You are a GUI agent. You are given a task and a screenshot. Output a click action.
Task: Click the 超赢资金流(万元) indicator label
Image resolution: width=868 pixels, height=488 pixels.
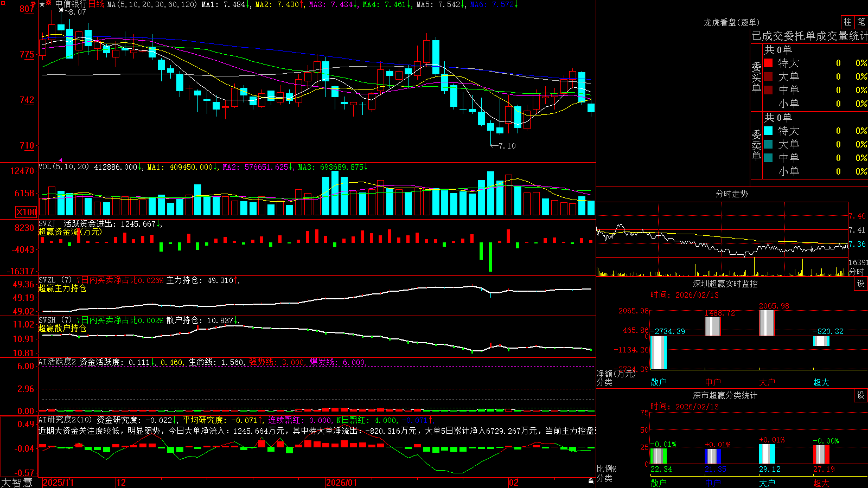click(x=70, y=232)
